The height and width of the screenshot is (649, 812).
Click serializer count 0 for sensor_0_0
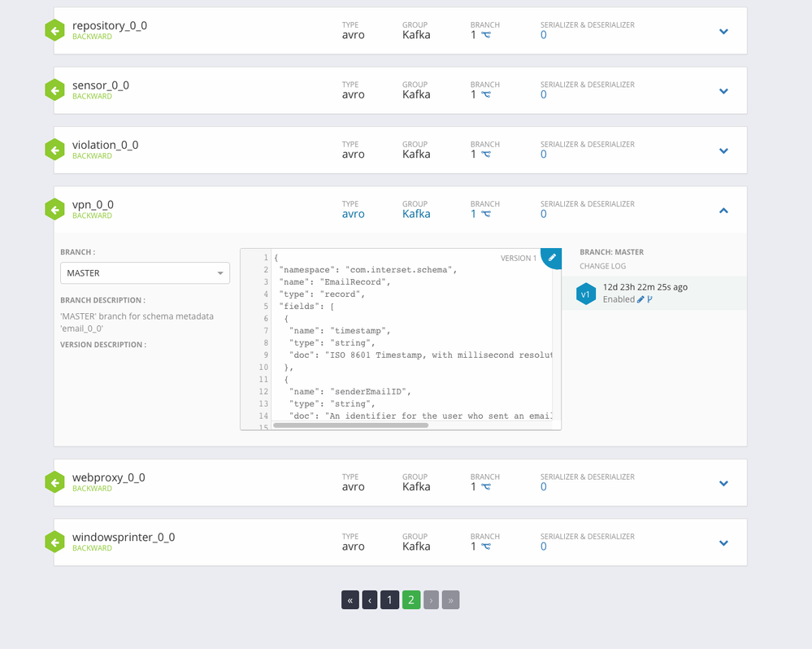coord(543,95)
